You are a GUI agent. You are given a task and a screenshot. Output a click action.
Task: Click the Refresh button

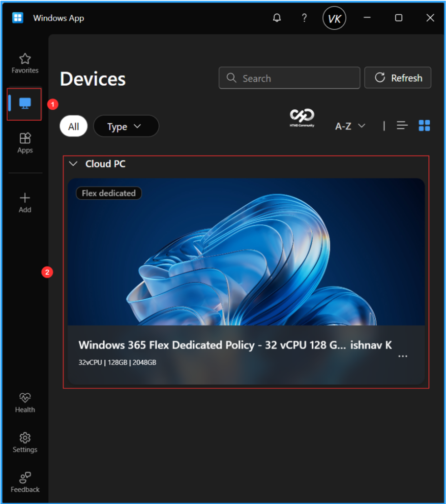click(397, 78)
